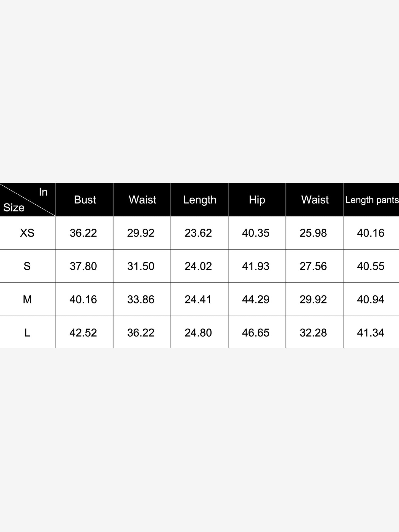This screenshot has height=532, width=399.
Task: Select the L pants length value 41.34
Action: click(371, 333)
